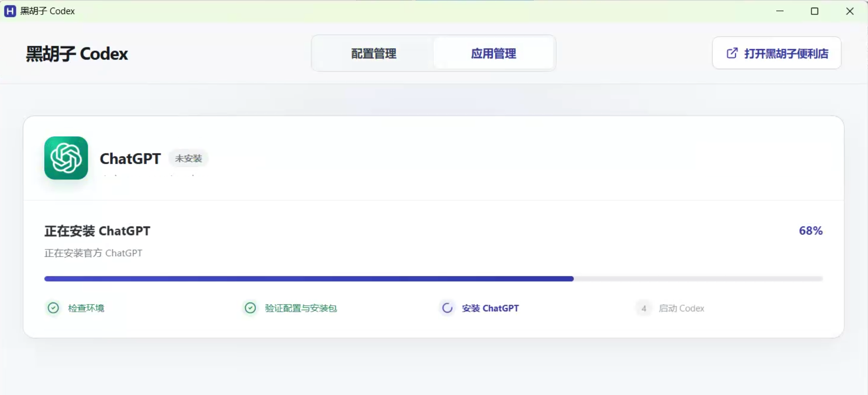
Task: Click the external-link icon beside 打开黑胡子便利店
Action: pos(732,53)
